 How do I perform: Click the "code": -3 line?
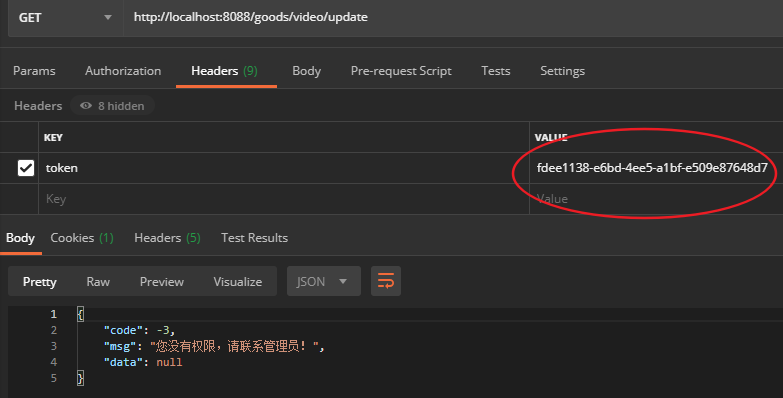click(x=139, y=330)
